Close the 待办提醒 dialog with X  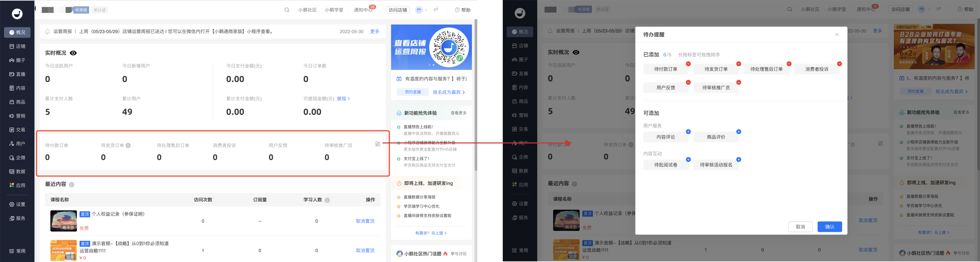[x=836, y=35]
